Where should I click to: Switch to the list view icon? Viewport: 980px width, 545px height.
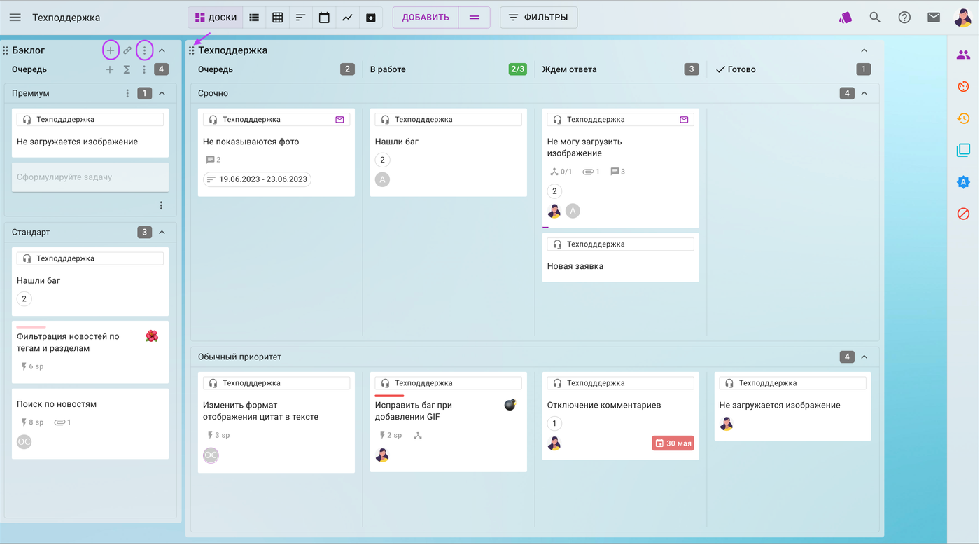tap(253, 17)
